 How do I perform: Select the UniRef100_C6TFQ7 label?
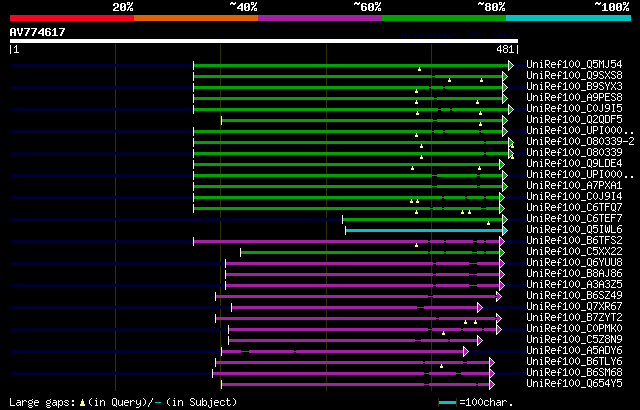click(574, 208)
